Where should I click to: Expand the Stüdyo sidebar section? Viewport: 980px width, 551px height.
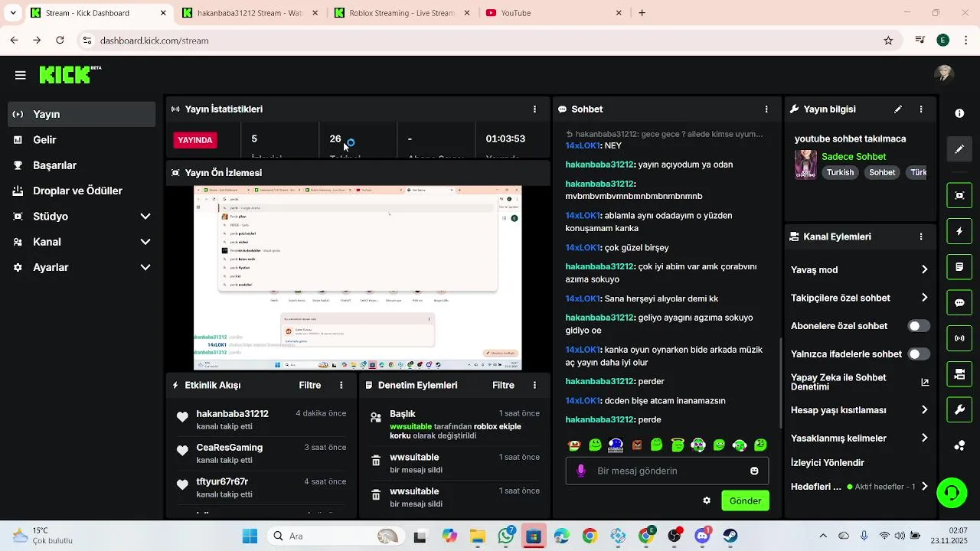82,217
